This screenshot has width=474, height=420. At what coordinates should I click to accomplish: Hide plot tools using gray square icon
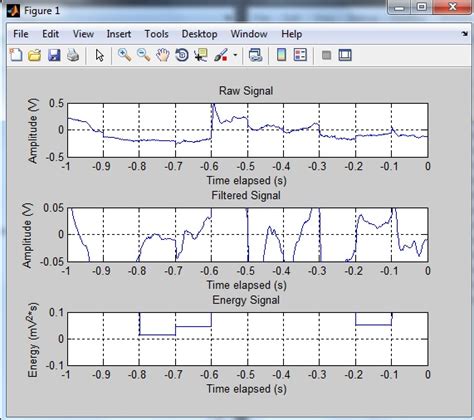click(x=326, y=55)
